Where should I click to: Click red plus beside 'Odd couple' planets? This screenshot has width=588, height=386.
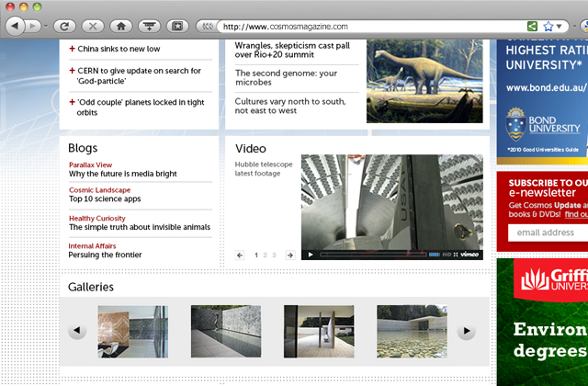click(x=72, y=102)
